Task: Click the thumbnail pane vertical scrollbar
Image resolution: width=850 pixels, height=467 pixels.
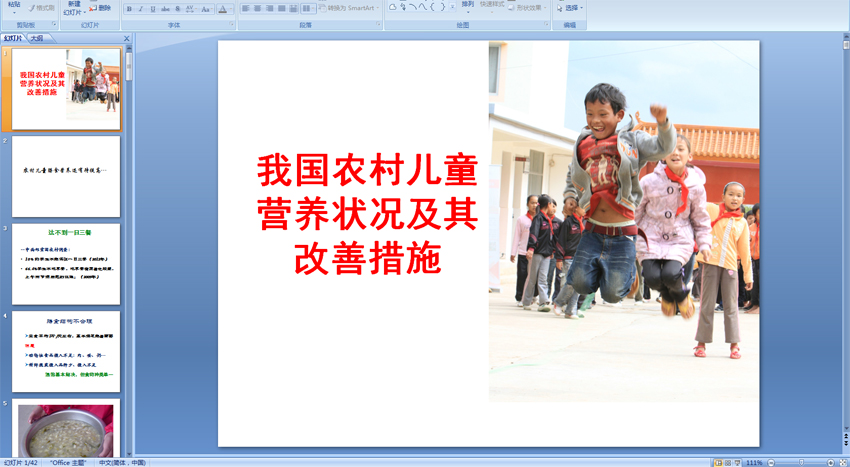Action: click(x=129, y=252)
